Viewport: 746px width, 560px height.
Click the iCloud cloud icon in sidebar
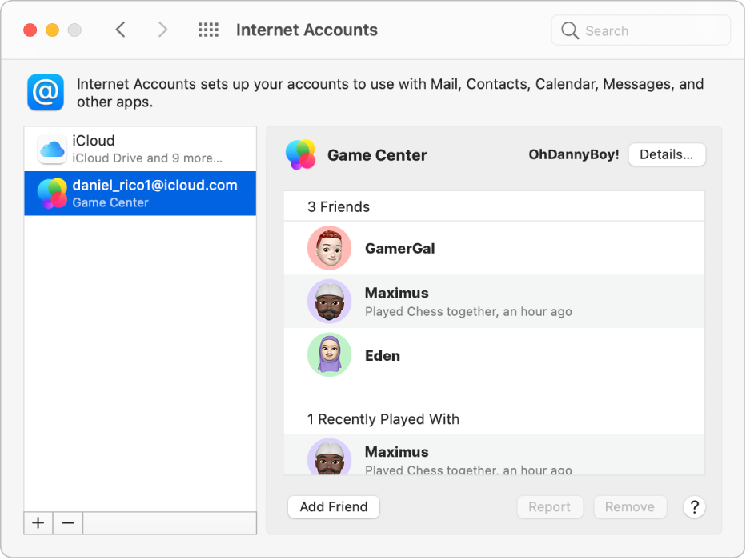51,149
